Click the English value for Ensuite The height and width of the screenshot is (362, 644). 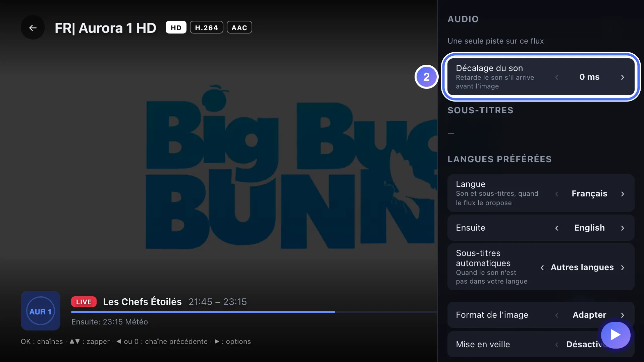[x=589, y=228]
